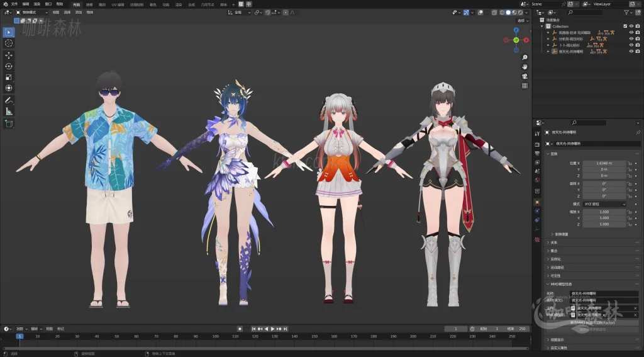
Task: Open the Output properties tab
Action: (537, 153)
